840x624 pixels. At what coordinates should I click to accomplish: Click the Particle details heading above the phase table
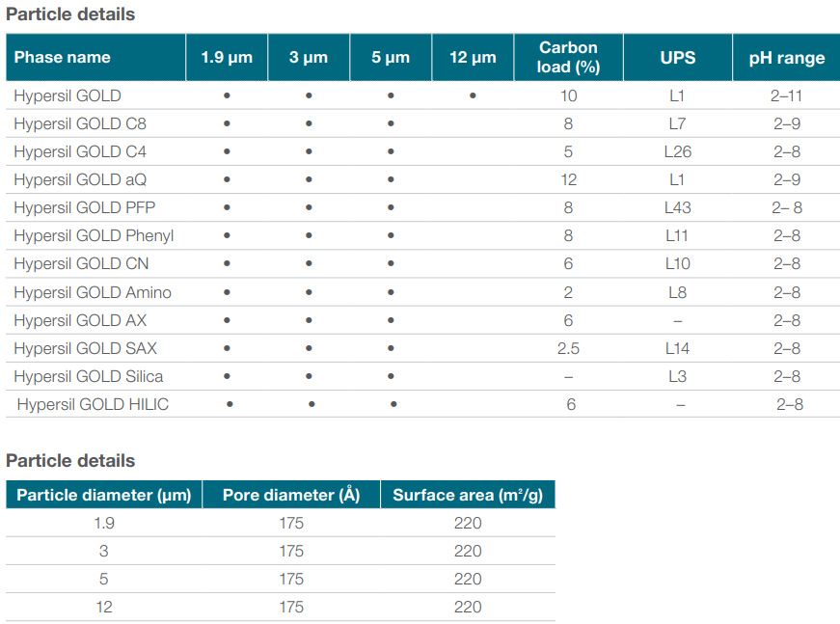pos(70,14)
